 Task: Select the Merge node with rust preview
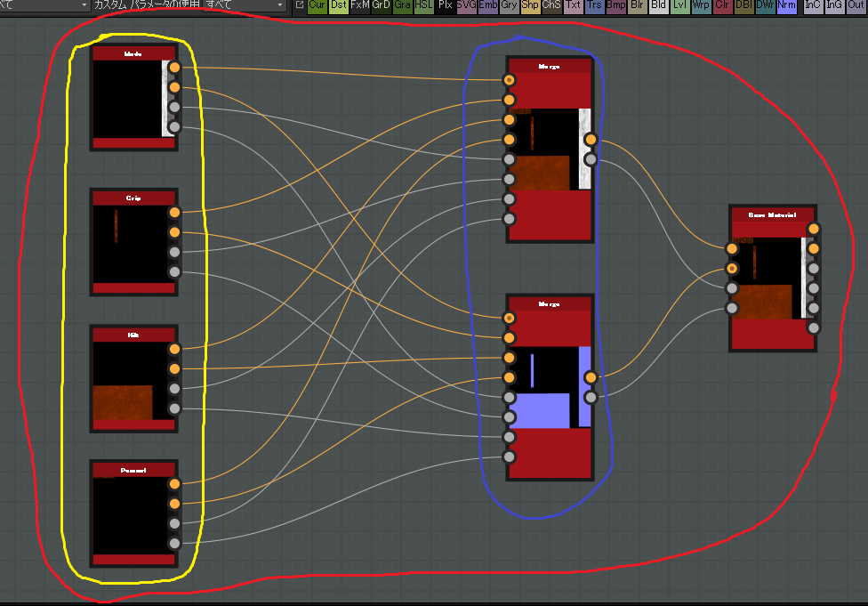pyautogui.click(x=550, y=149)
